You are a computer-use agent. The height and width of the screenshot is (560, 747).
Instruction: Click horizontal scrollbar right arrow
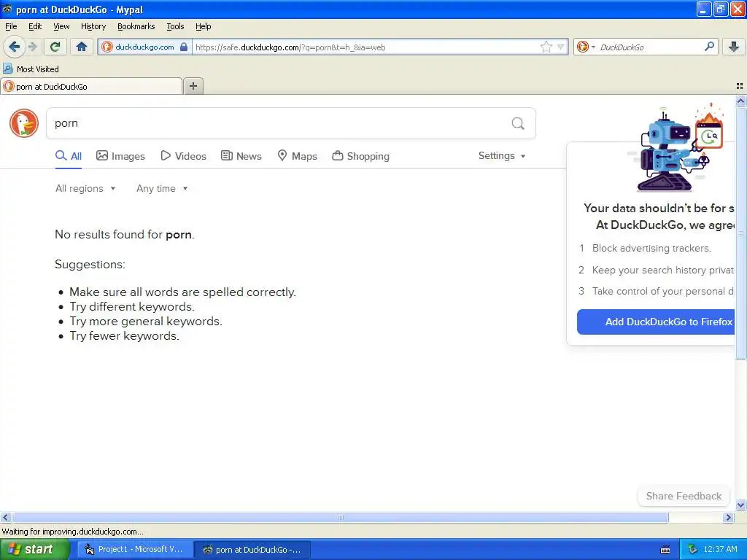[728, 517]
